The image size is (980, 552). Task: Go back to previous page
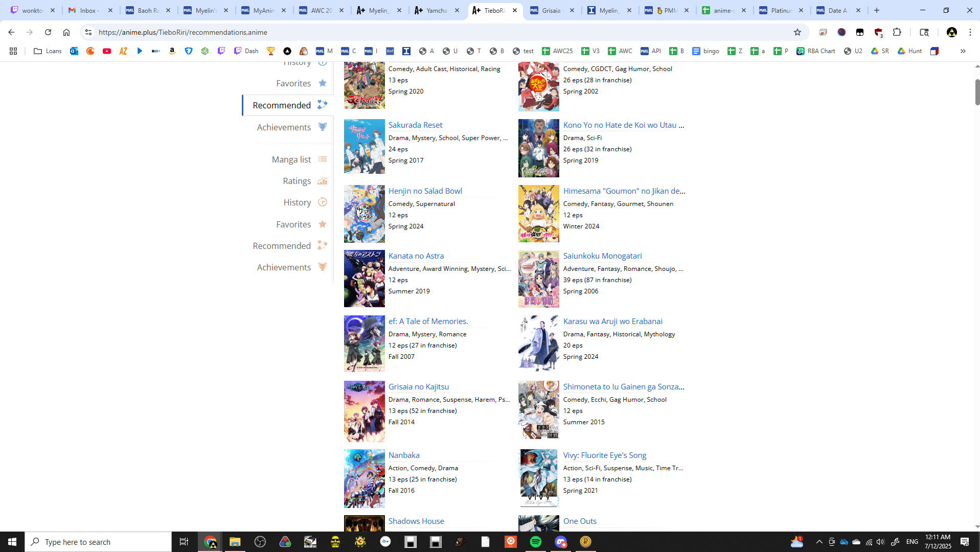pyautogui.click(x=11, y=32)
